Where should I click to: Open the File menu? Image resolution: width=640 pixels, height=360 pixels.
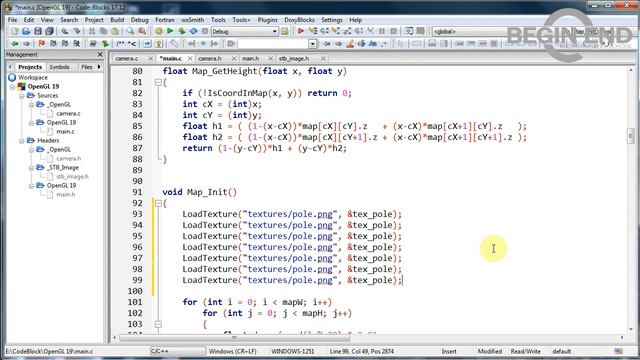point(12,20)
